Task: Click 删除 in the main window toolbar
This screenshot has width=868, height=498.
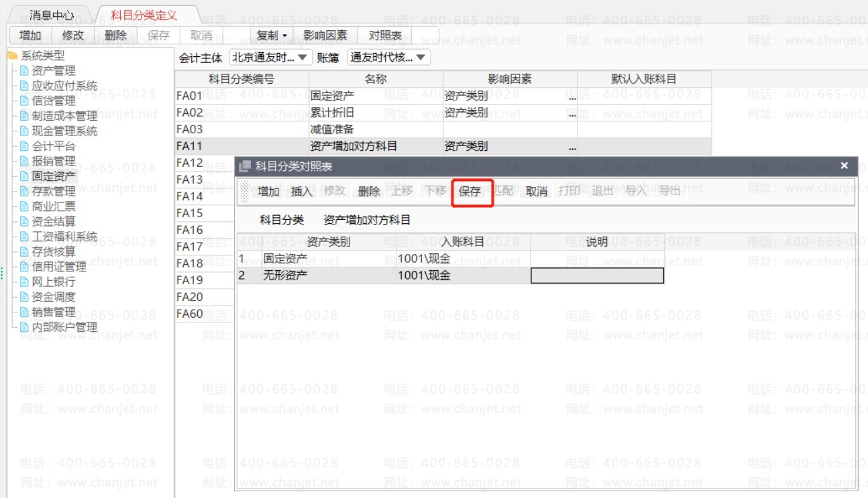Action: click(x=115, y=36)
